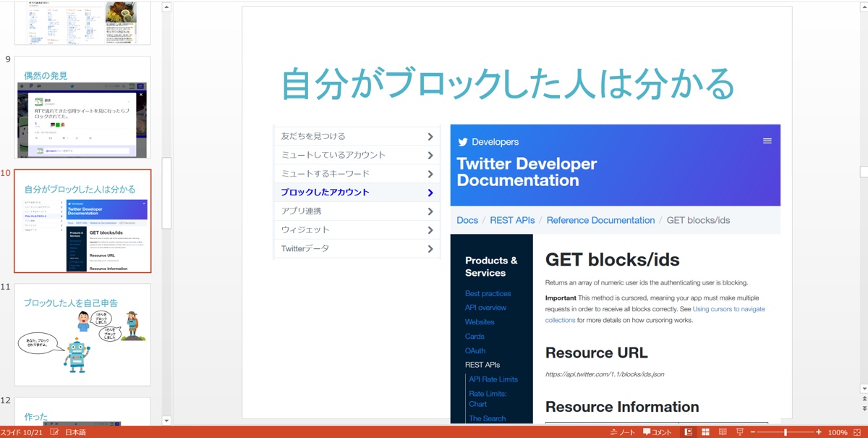Click the Websites sidebar link
This screenshot has height=438, width=868.
coord(480,322)
